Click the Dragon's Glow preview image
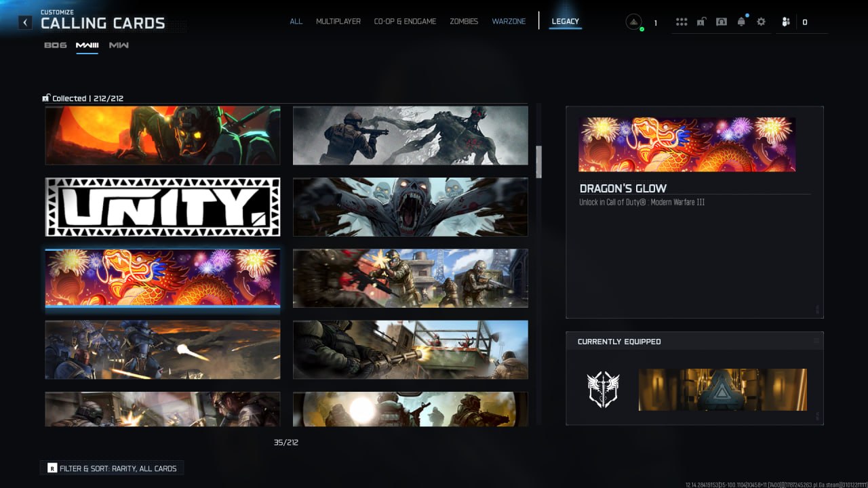 tap(687, 144)
